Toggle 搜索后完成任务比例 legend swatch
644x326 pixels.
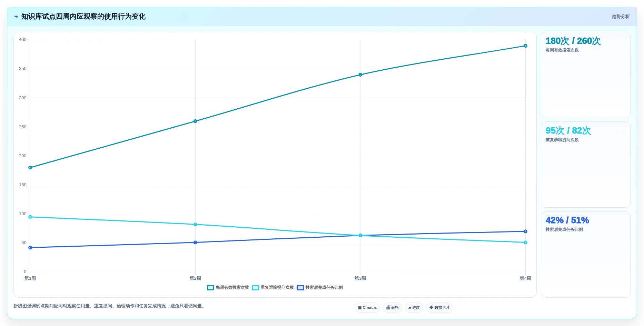tap(300, 288)
